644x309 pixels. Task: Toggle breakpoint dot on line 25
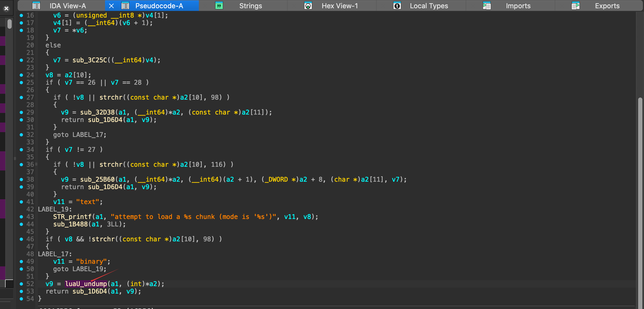[x=21, y=83]
